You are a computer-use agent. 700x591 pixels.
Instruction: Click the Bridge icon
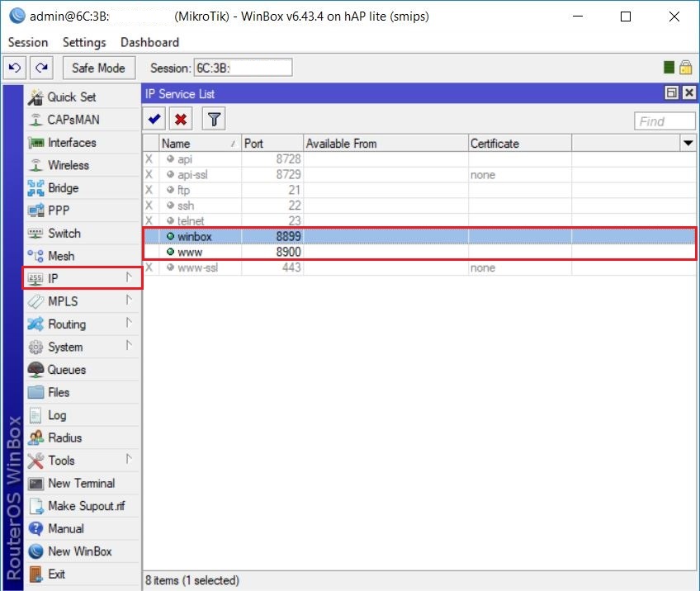[x=35, y=188]
